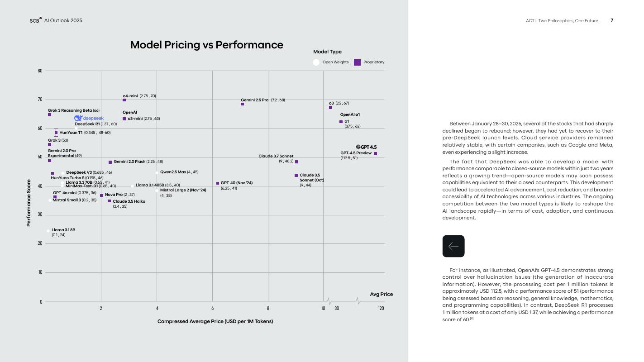Image resolution: width=644 pixels, height=362 pixels.
Task: Click the black back arrow button
Action: click(x=453, y=246)
